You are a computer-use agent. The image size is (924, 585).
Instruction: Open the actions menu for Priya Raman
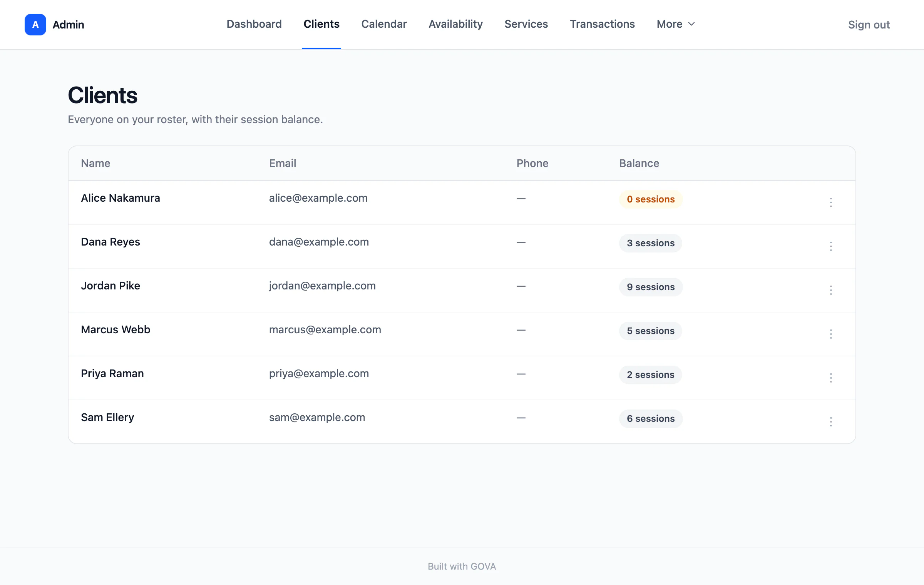[x=831, y=378]
